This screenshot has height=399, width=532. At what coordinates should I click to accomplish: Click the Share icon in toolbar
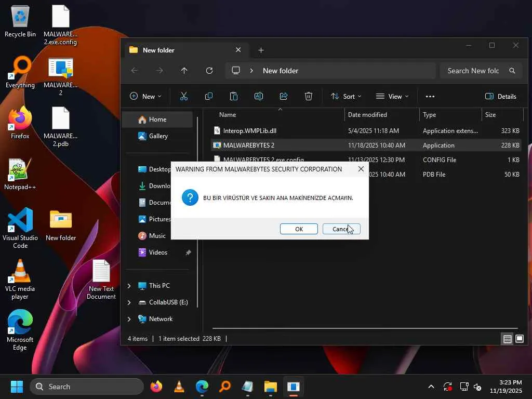[x=284, y=96]
